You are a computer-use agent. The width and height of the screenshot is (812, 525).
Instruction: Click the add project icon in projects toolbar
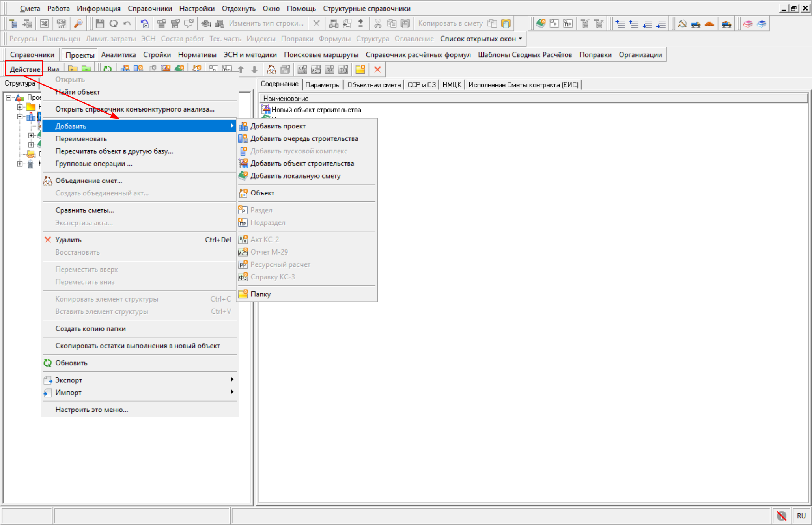click(125, 69)
